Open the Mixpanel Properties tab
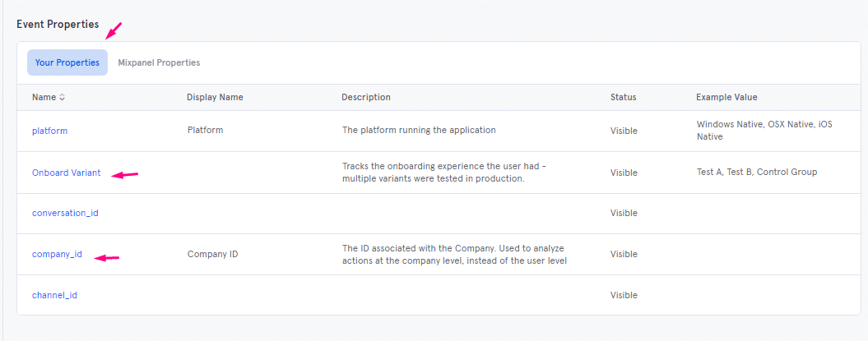Screen dimensions: 868x341 pos(159,62)
